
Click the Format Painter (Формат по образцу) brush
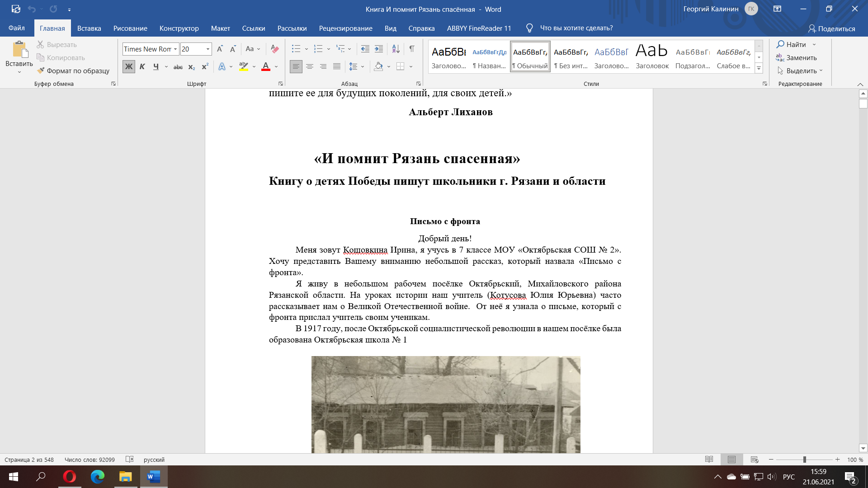click(x=41, y=70)
